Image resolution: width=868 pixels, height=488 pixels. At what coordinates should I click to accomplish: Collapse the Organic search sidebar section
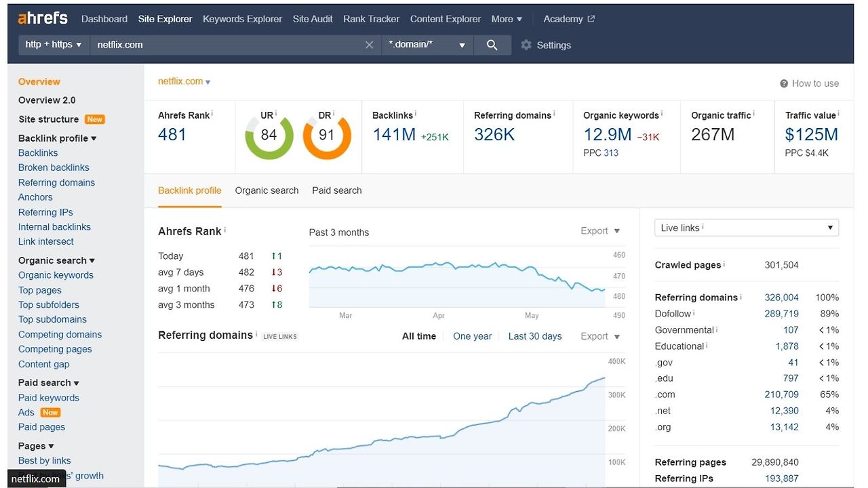(57, 260)
